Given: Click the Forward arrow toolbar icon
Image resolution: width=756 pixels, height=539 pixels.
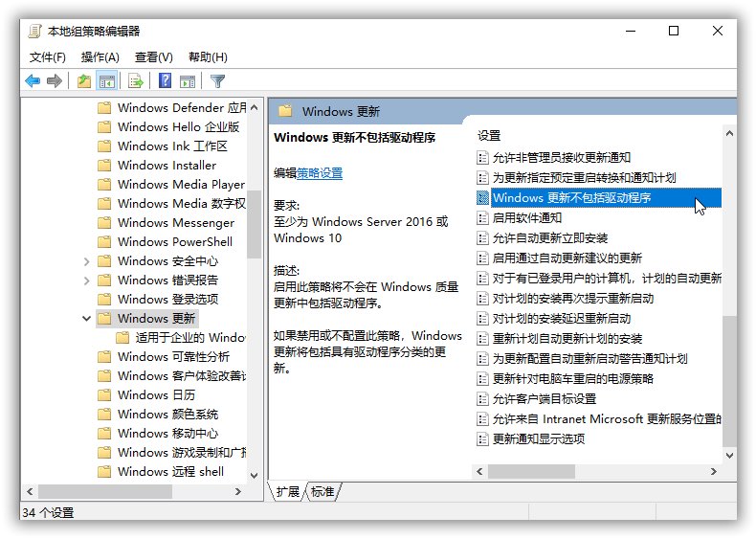Looking at the screenshot, I should (55, 81).
